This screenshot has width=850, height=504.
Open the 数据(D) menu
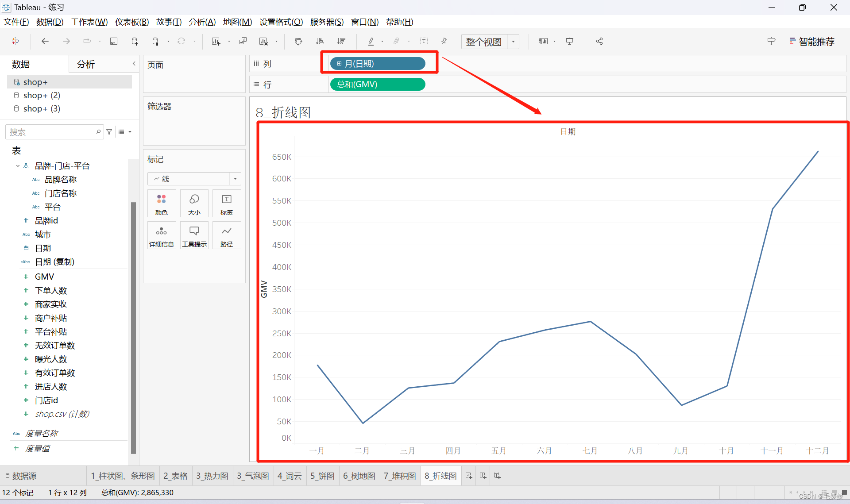pos(50,22)
